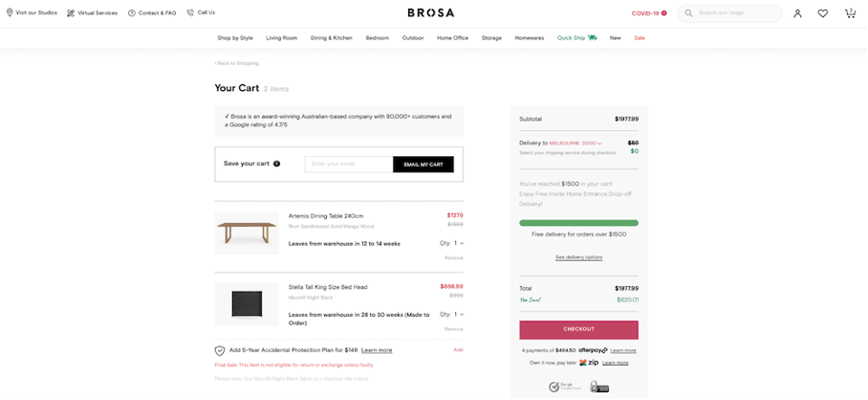The width and height of the screenshot is (868, 400).
Task: Click the Email My Cart button
Action: coord(423,165)
